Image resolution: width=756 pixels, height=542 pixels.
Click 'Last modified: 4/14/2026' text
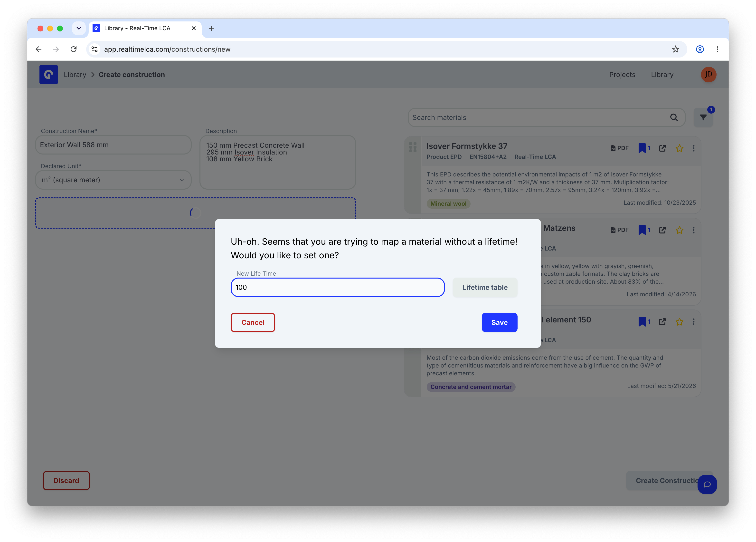click(661, 294)
